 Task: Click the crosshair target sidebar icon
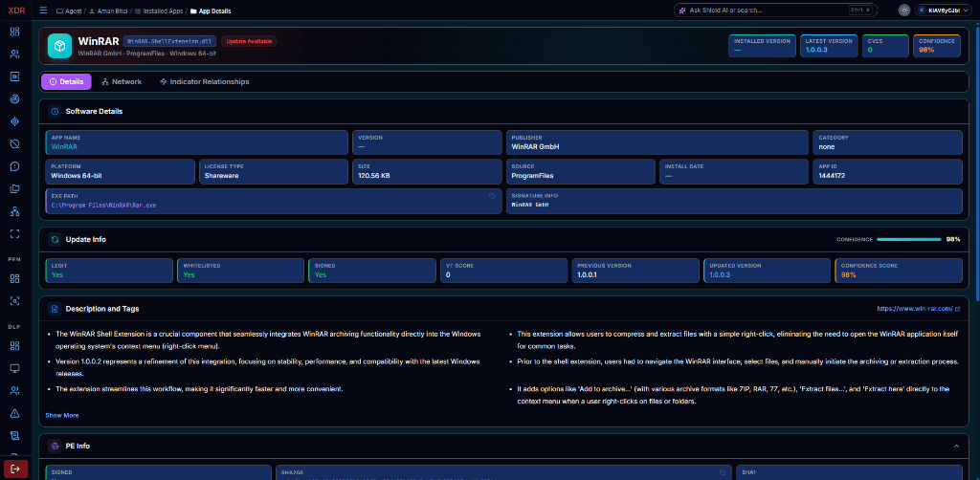pos(15,121)
